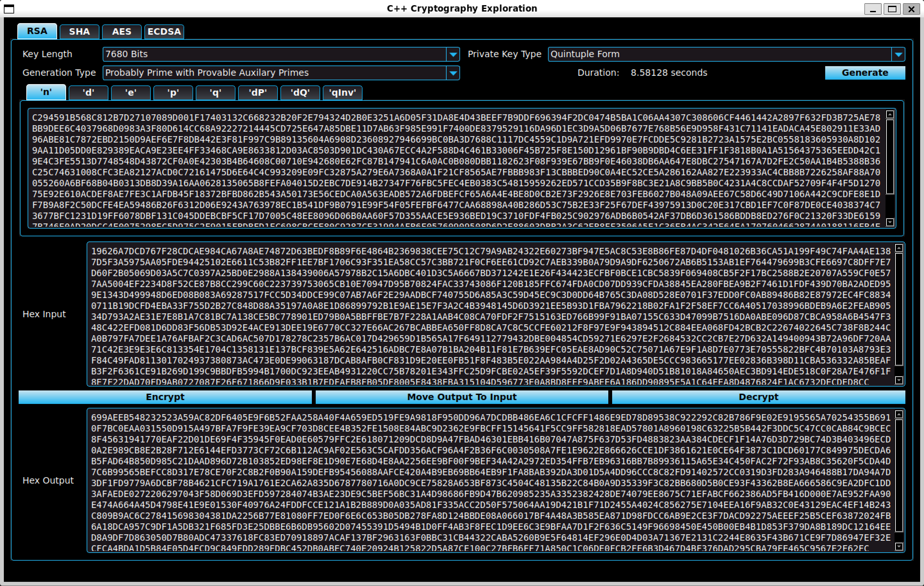Select the 'e' public exponent tab
924x586 pixels.
(x=131, y=92)
